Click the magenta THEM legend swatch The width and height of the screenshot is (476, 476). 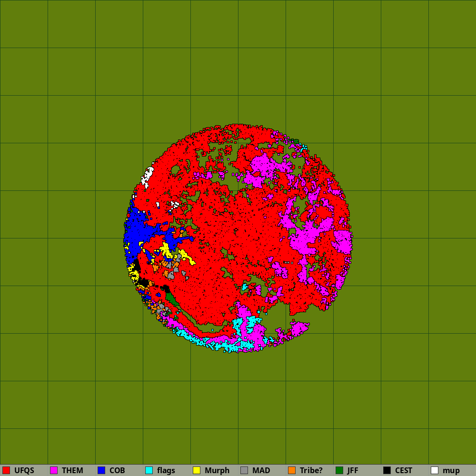tap(54, 470)
